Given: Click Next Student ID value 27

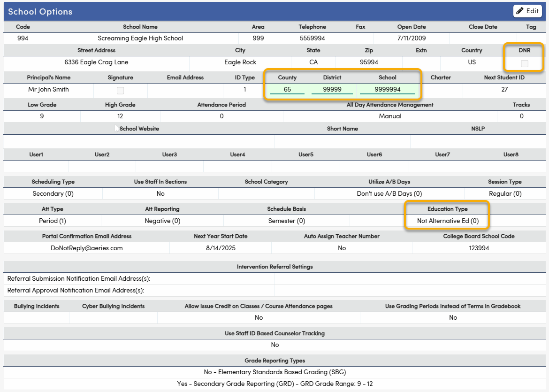Looking at the screenshot, I should click(504, 89).
